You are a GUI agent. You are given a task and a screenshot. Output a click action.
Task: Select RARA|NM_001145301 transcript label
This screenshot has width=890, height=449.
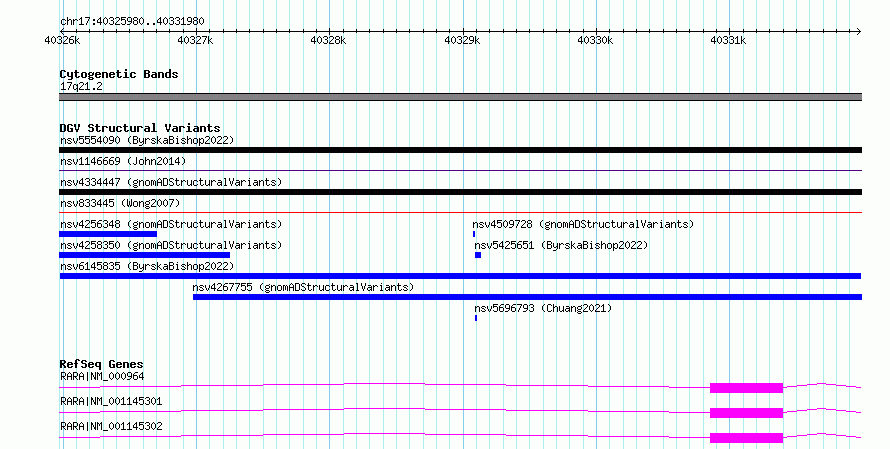(111, 401)
